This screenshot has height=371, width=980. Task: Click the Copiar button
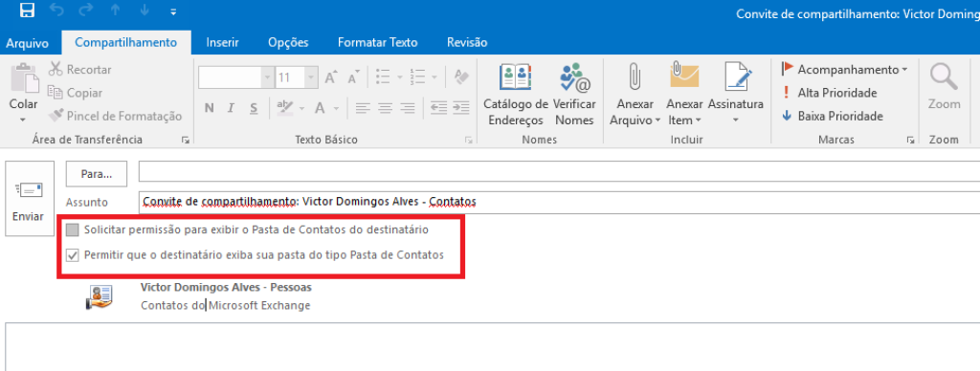coord(75,93)
